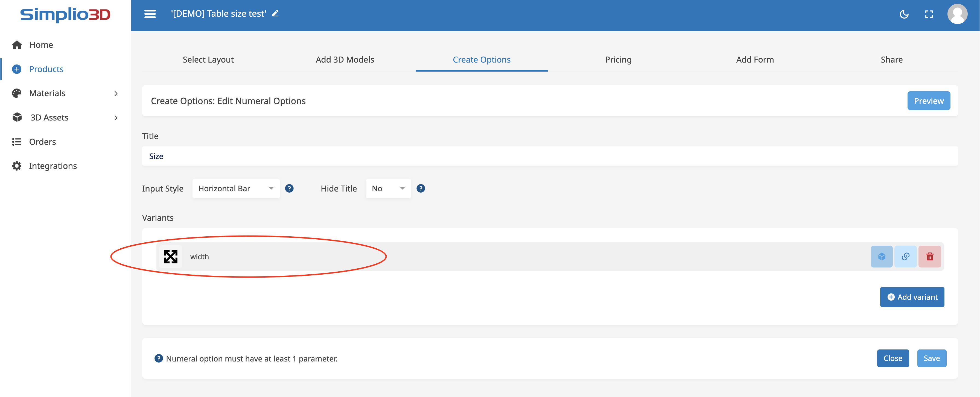The height and width of the screenshot is (397, 980).
Task: Toggle dark mode moon icon
Action: click(904, 14)
